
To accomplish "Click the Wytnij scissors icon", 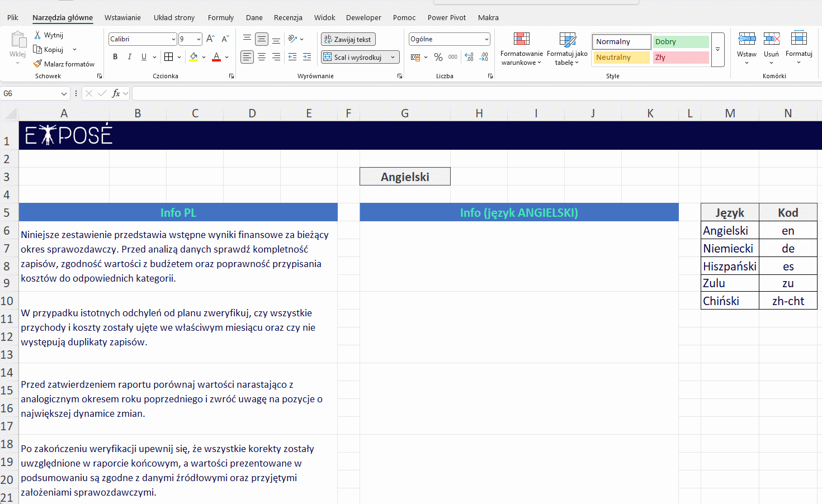I will (x=37, y=35).
